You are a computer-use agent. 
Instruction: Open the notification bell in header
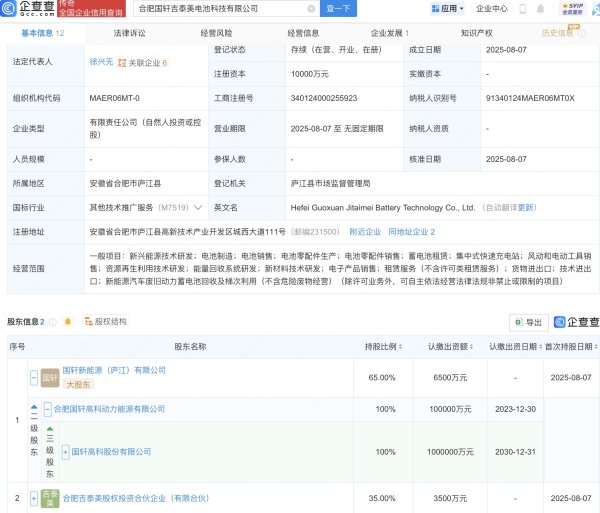540,8
